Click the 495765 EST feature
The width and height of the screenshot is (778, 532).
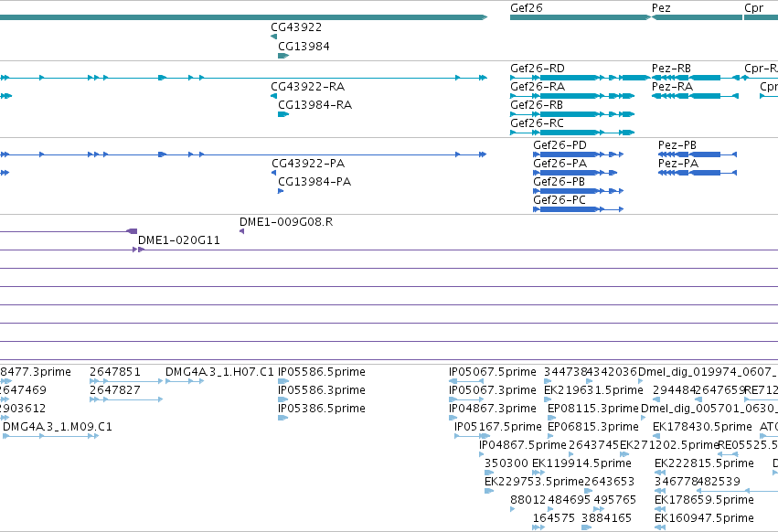pyautogui.click(x=599, y=509)
